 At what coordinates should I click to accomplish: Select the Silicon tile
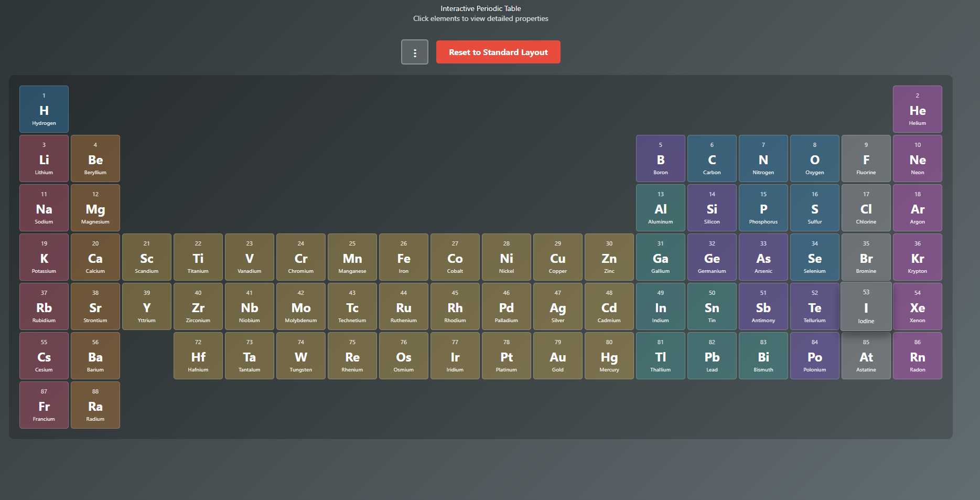pyautogui.click(x=712, y=208)
